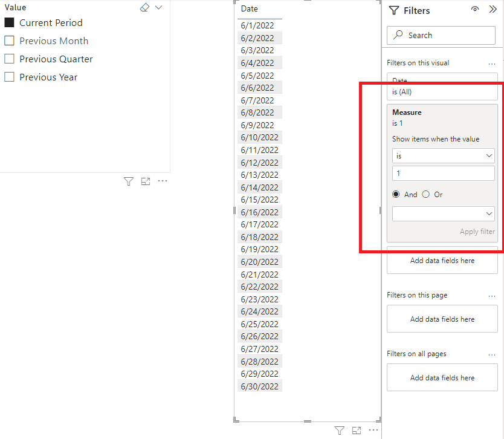Viewport: 504px width, 439px height.
Task: Select the And radio button
Action: coord(396,194)
